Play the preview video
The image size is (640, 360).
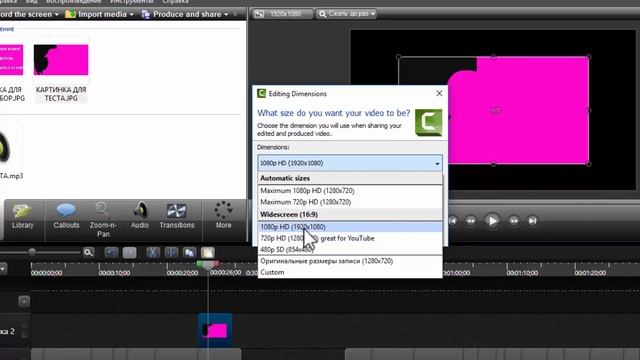[492, 221]
